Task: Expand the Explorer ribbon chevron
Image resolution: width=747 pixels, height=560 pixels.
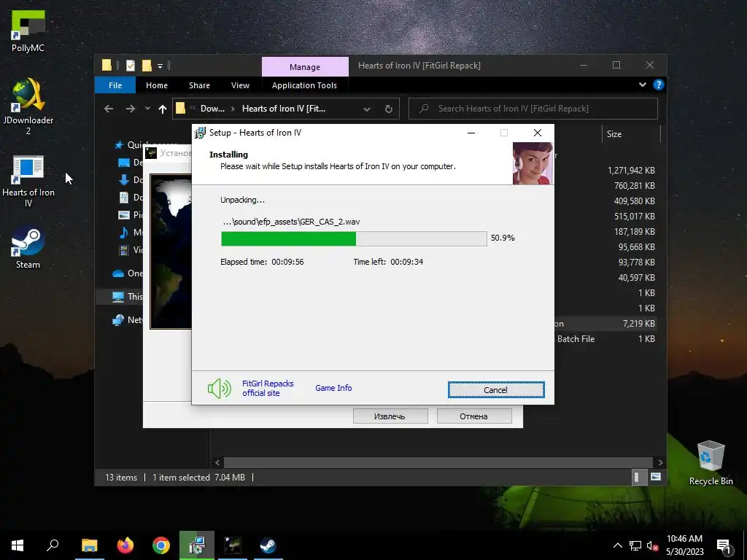Action: point(643,85)
